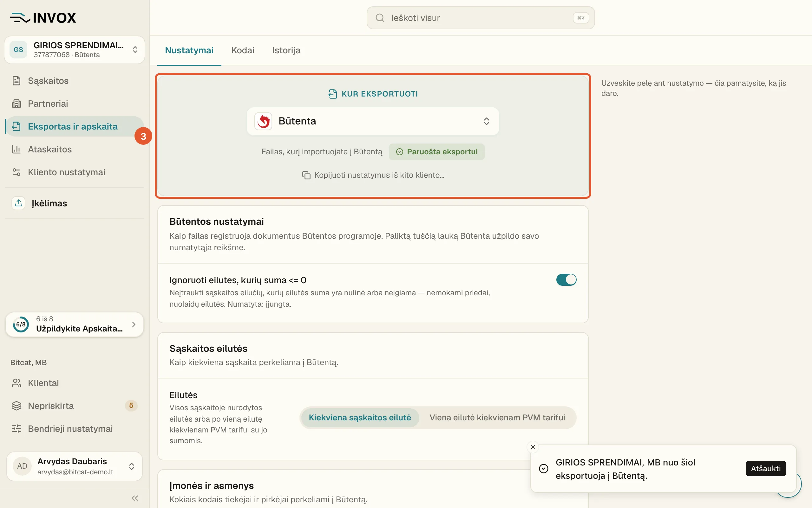Switch to the Istorija tab
Viewport: 812px width, 508px height.
click(x=286, y=50)
